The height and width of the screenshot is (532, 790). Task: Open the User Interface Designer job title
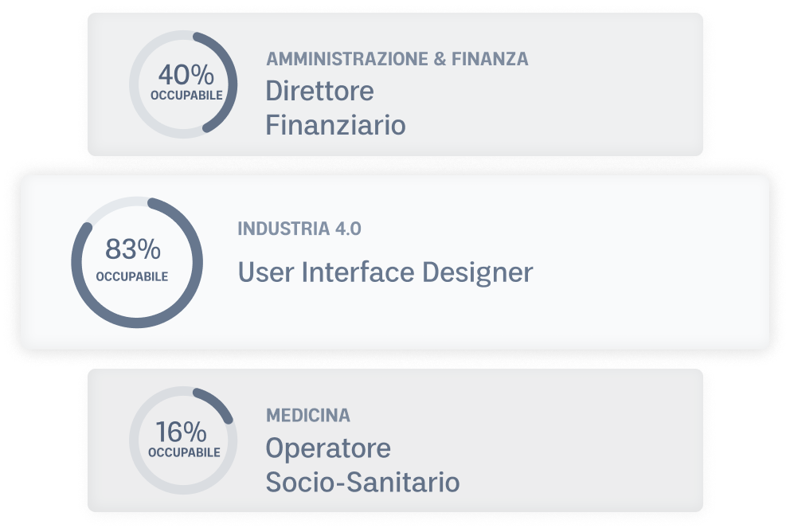click(x=385, y=272)
